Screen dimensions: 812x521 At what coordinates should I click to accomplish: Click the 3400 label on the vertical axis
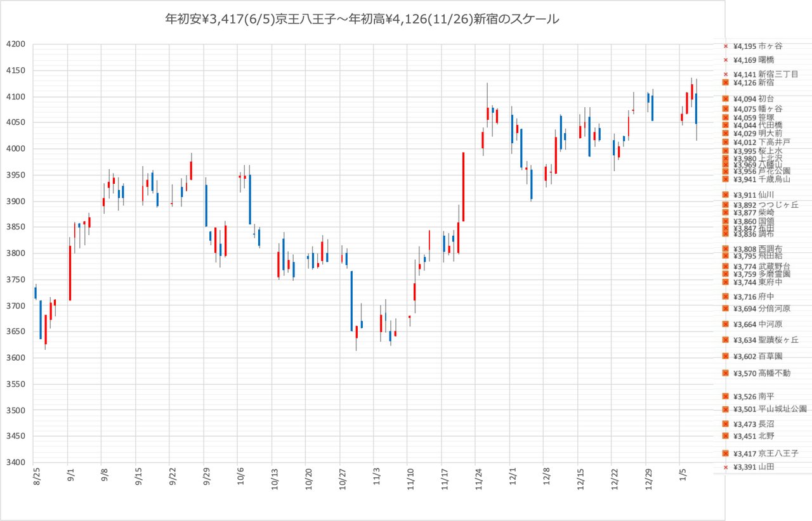(x=16, y=462)
